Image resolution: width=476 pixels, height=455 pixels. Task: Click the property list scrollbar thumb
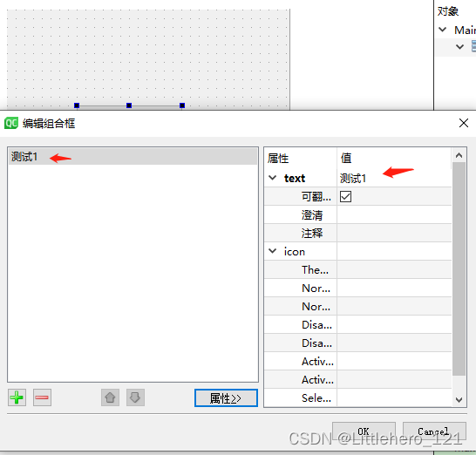point(459,268)
